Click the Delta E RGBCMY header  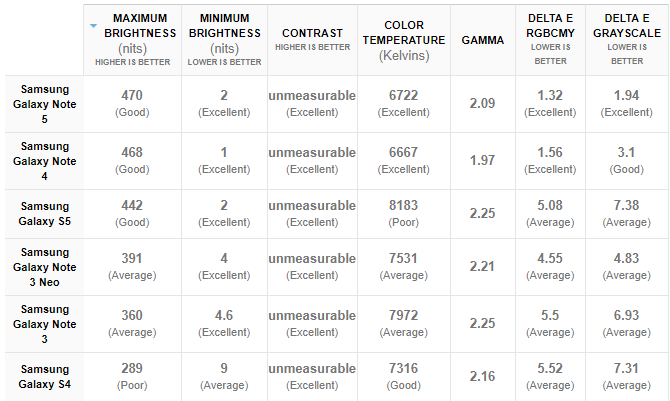(x=550, y=40)
